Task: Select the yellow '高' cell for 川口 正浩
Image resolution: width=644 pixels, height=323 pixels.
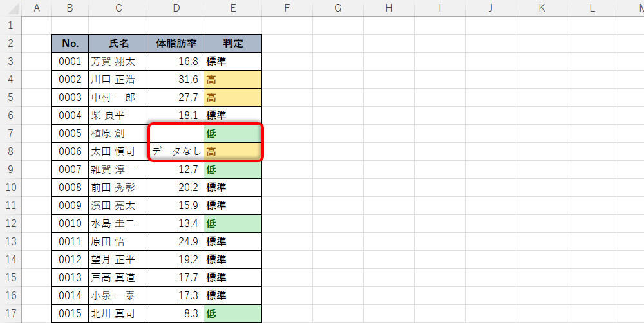Action: point(233,79)
